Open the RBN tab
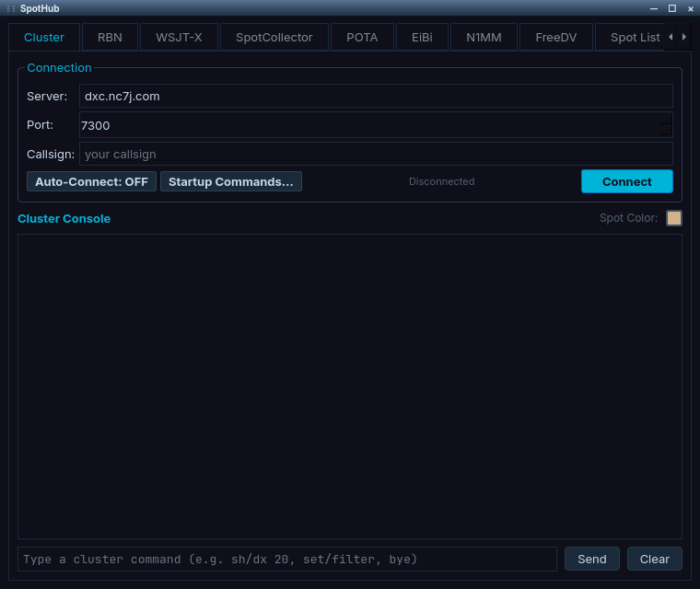Screen dimensions: 700x589 (110, 37)
